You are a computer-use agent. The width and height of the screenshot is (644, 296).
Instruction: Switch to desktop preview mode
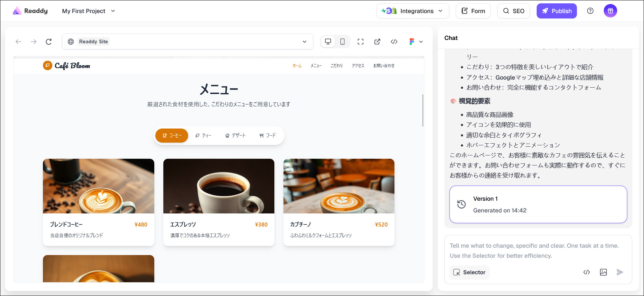pyautogui.click(x=328, y=42)
